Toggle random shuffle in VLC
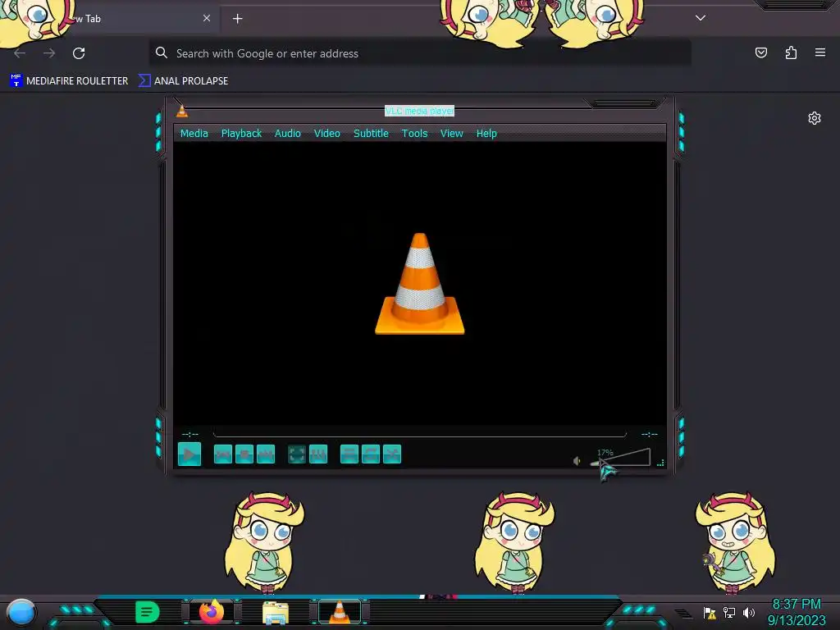Screen dimensions: 840x630 point(392,454)
